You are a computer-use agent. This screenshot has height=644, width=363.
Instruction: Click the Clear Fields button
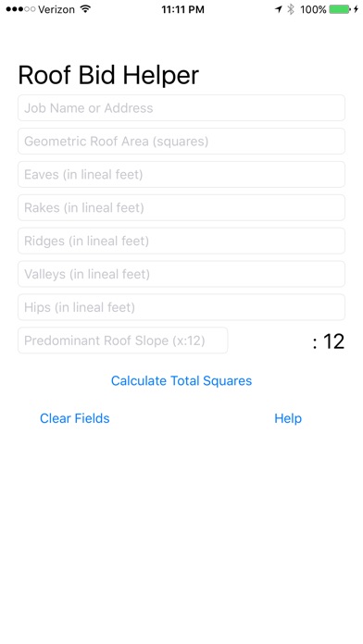click(75, 418)
